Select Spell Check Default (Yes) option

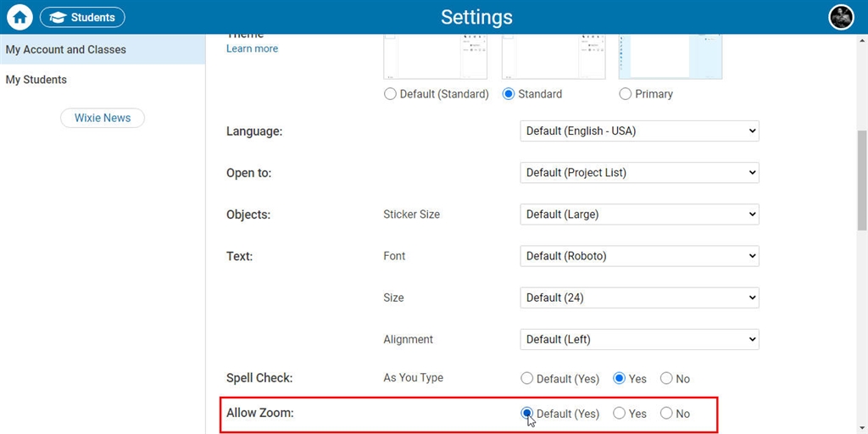527,379
